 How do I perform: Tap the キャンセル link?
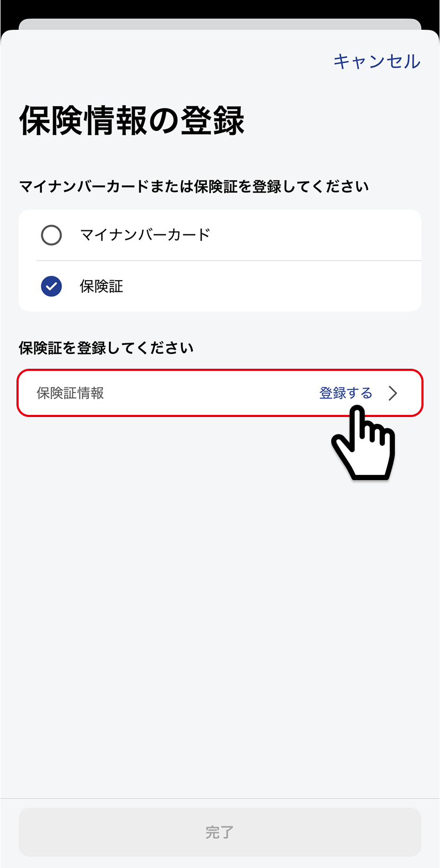pos(376,62)
